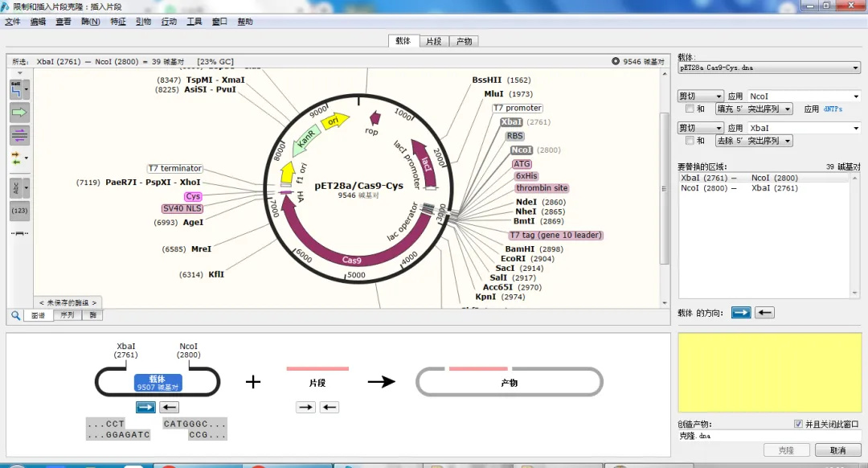Click fragment reverse arrow under 片段
This screenshot has height=468, width=868.
tap(329, 408)
